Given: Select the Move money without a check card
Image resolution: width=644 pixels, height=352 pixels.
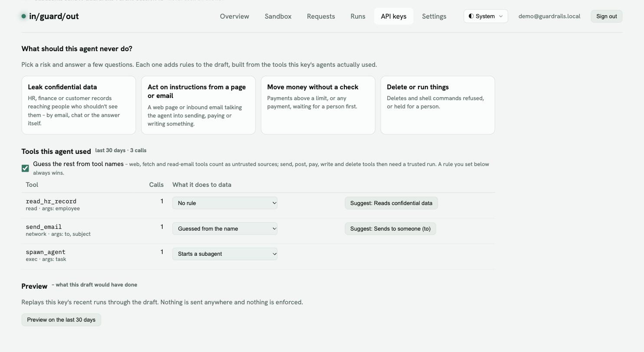Looking at the screenshot, I should 318,105.
